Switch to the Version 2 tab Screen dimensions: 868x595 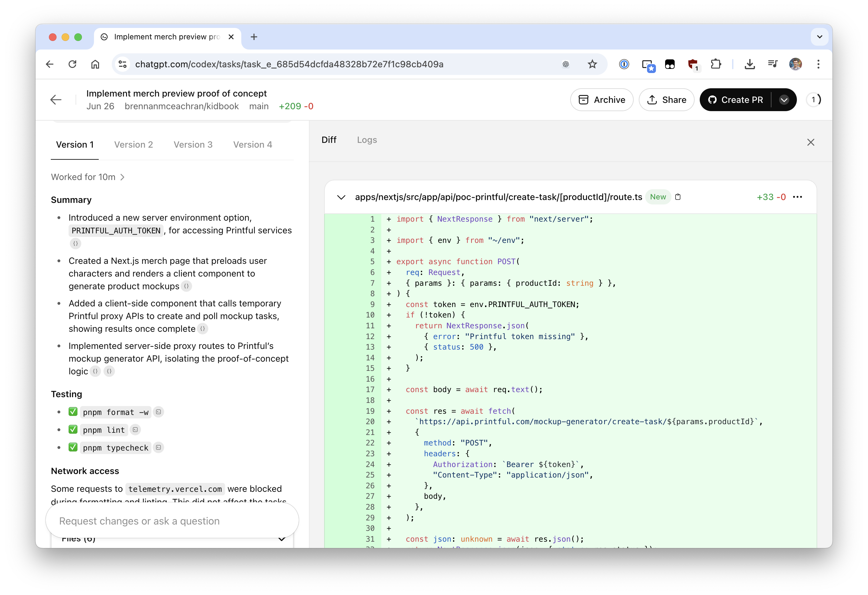133,144
